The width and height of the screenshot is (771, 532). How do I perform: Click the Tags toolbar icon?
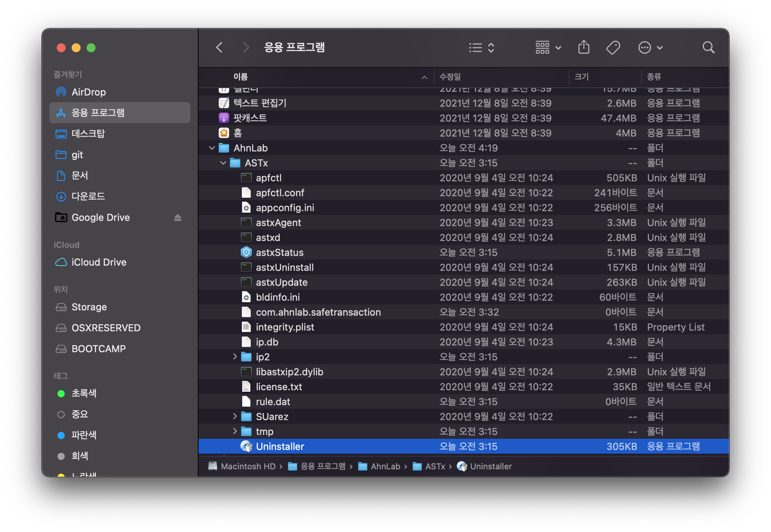pos(613,47)
